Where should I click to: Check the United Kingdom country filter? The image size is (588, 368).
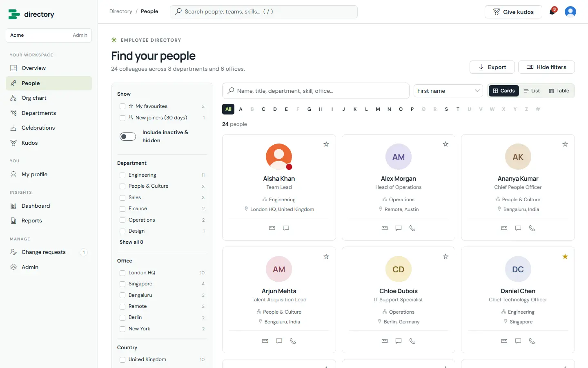coord(122,359)
